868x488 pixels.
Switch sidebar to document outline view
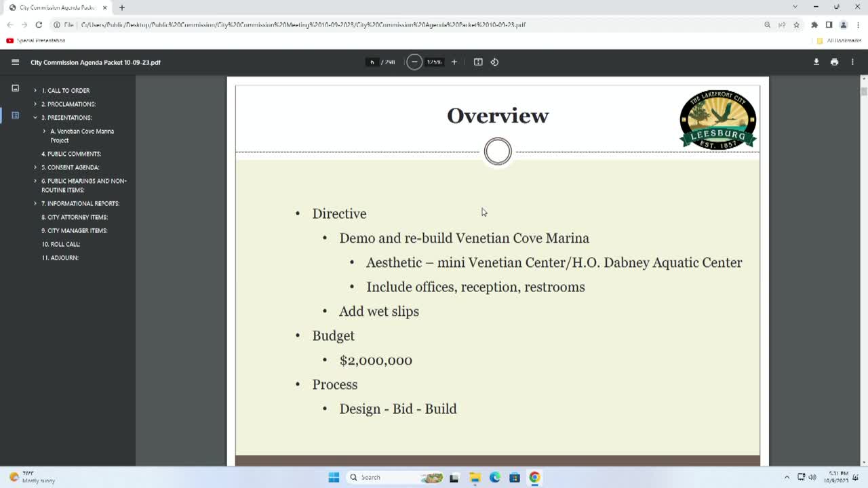tap(15, 115)
